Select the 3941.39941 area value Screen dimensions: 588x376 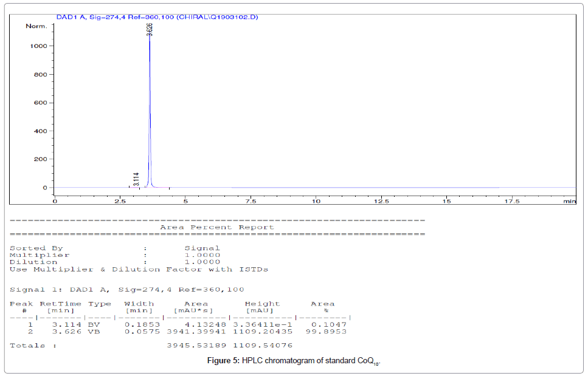click(x=196, y=332)
